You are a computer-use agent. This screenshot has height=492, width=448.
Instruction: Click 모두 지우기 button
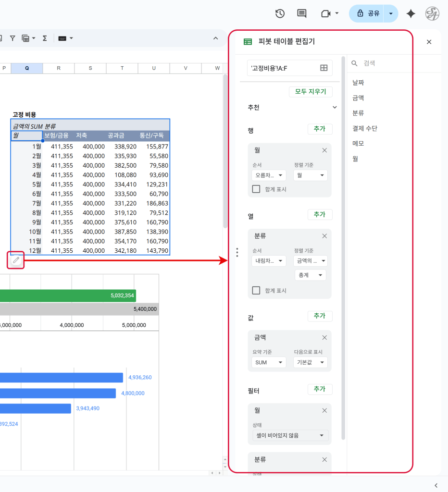pyautogui.click(x=311, y=92)
